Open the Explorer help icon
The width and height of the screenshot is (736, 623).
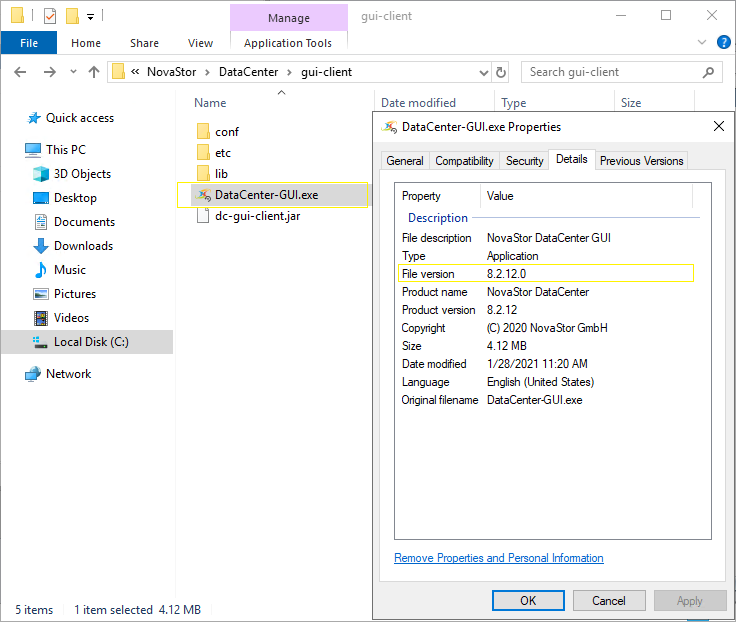[723, 42]
